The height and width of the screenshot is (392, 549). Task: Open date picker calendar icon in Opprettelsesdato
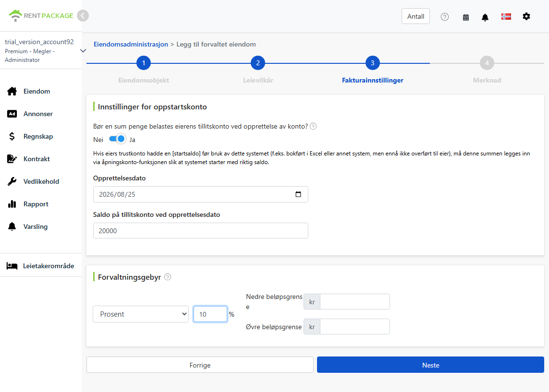(298, 194)
